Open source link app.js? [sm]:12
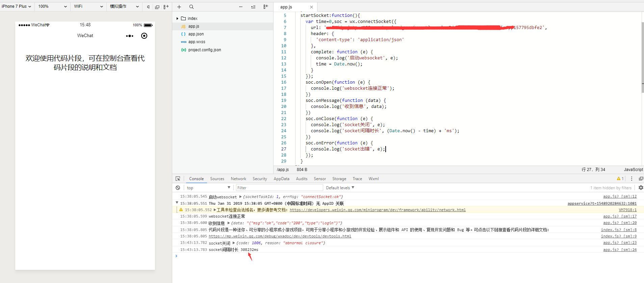644x283 pixels. click(620, 197)
